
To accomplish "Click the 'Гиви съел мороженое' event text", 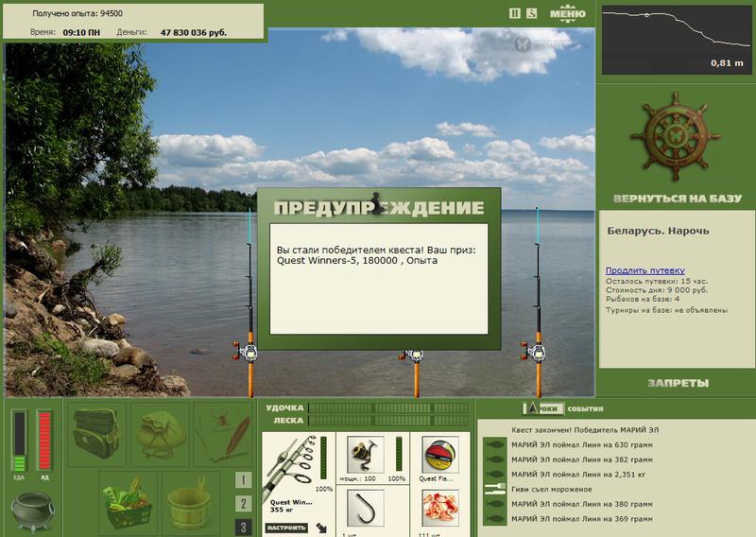I will point(552,489).
